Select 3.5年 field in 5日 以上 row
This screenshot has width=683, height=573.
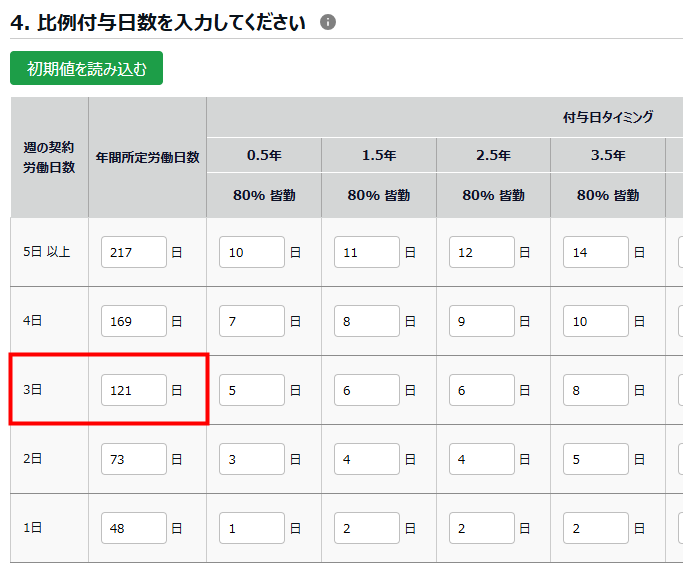596,252
